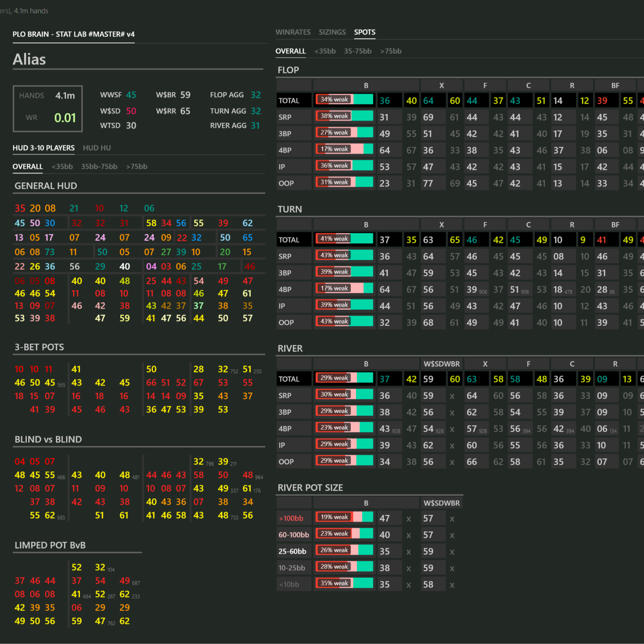Select the IP row label in RIVER table
The width and height of the screenshot is (644, 644).
(x=282, y=445)
